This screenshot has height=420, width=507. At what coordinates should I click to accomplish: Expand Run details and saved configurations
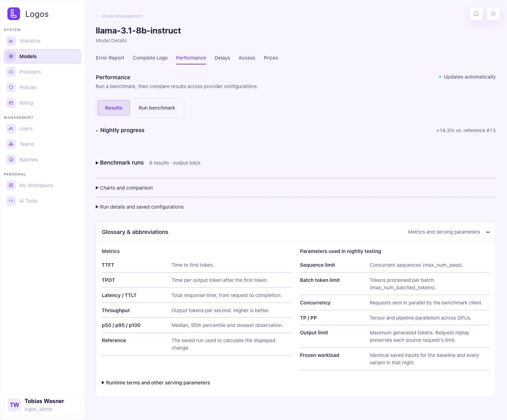(x=140, y=207)
